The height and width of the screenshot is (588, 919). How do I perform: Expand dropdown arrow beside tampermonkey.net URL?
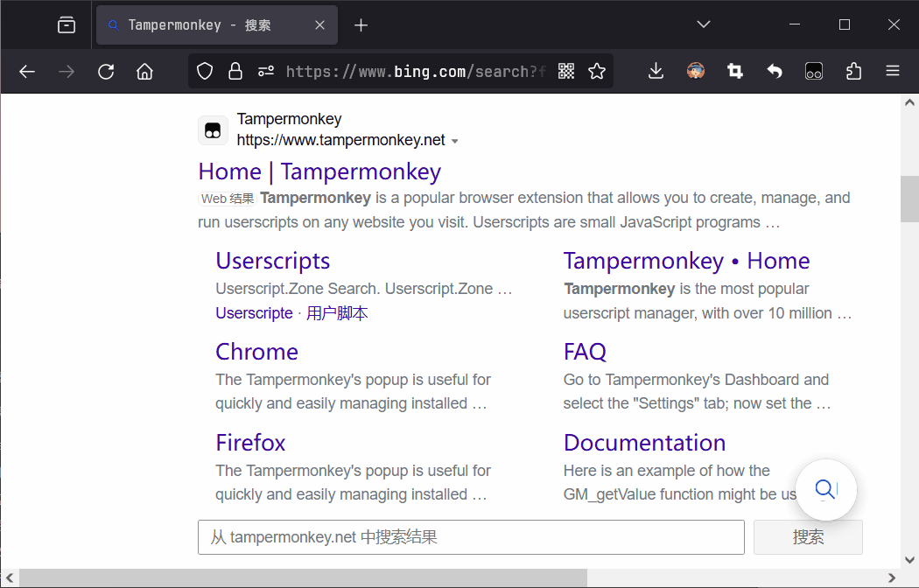pyautogui.click(x=455, y=141)
